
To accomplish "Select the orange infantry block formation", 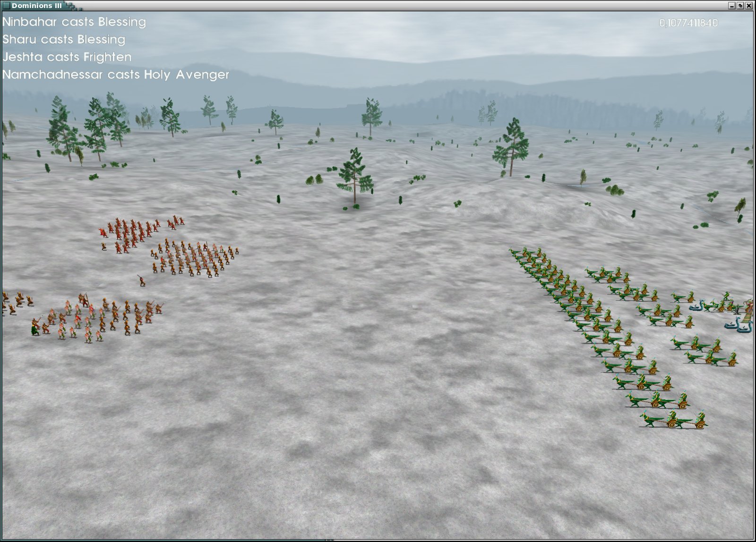I will coord(194,258).
